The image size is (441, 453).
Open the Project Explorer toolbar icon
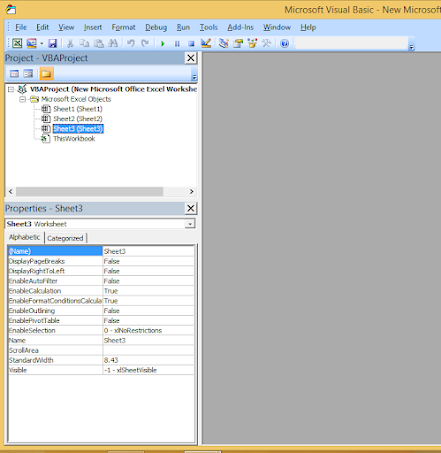pyautogui.click(x=224, y=43)
